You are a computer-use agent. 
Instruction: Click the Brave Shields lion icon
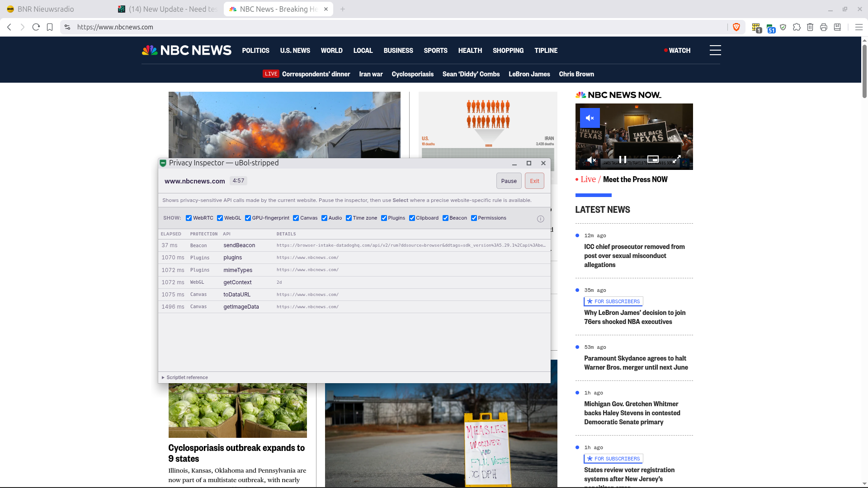(x=736, y=27)
